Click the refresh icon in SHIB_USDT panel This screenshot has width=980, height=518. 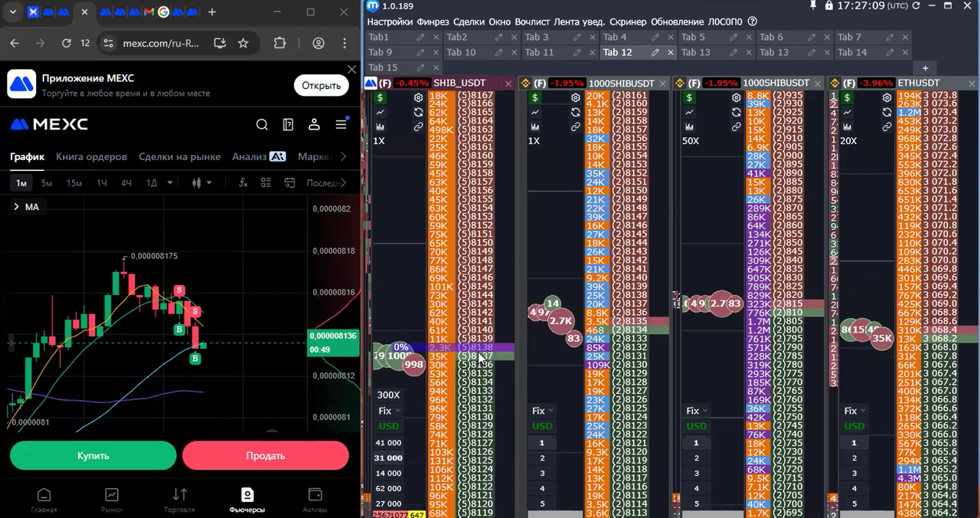pos(419,113)
